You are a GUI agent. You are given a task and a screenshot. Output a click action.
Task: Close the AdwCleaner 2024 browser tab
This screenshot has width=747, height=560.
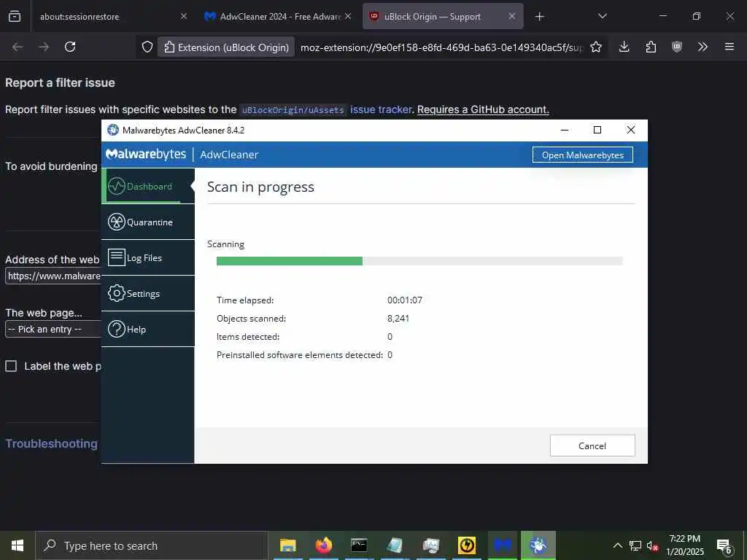(348, 16)
